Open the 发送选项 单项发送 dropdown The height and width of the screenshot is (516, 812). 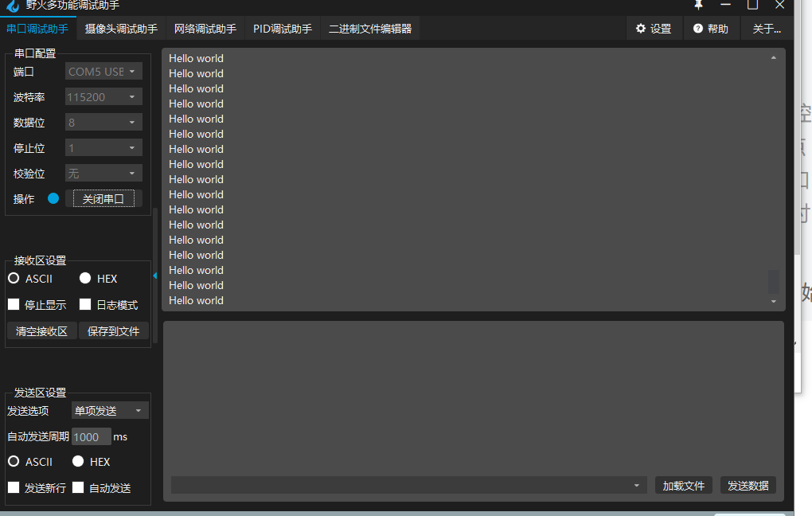pyautogui.click(x=110, y=410)
